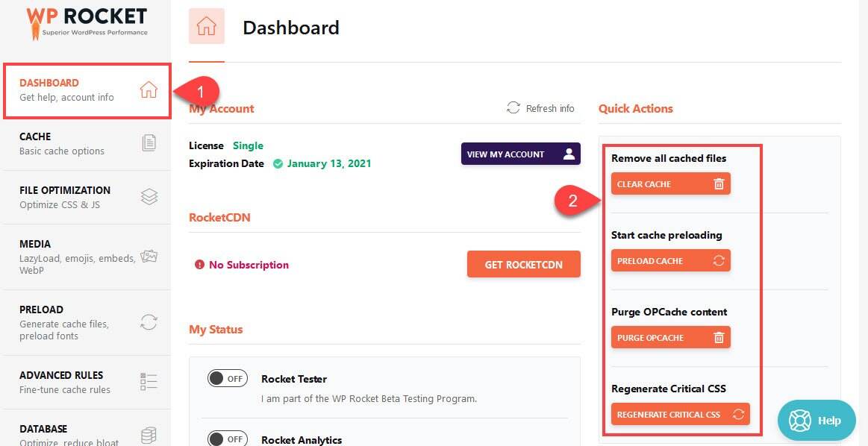Click the Database sidebar stack icon
This screenshot has width=868, height=446.
[149, 435]
